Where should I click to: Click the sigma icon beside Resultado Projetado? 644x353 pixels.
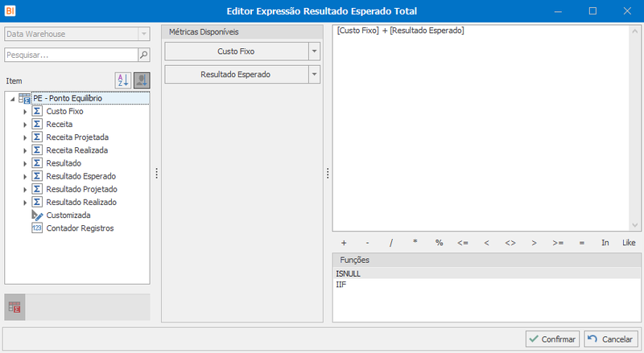click(37, 189)
